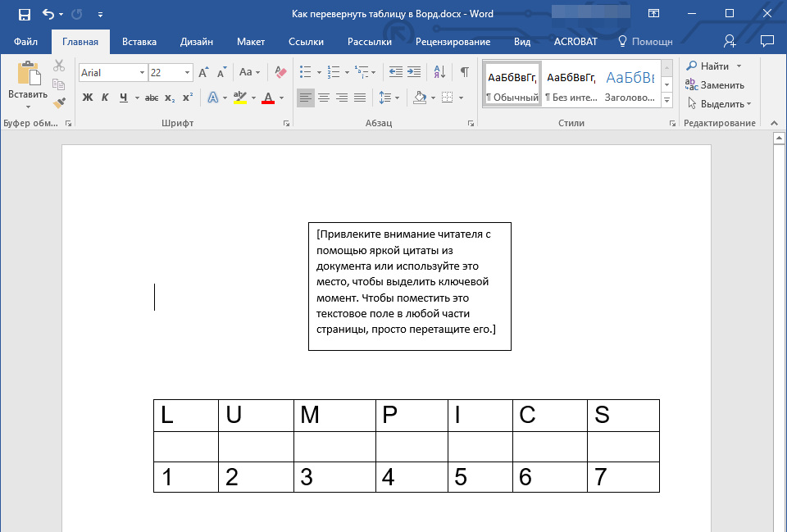This screenshot has width=787, height=532.
Task: Expand the Выделить dropdown in Редактирование
Action: (748, 104)
